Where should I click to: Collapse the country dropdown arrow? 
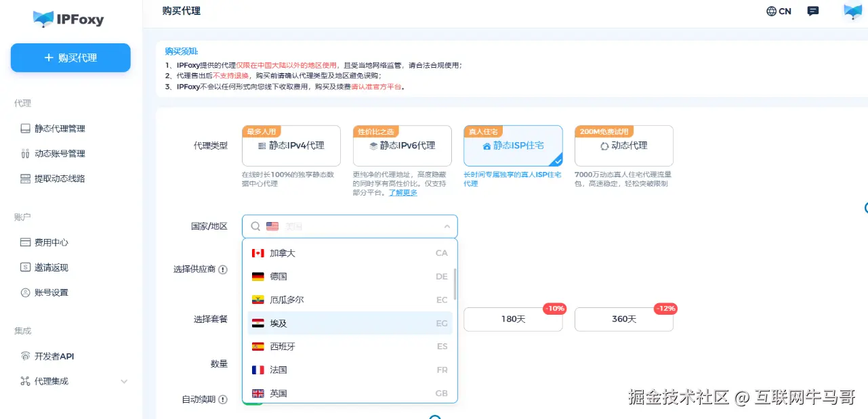tap(447, 227)
